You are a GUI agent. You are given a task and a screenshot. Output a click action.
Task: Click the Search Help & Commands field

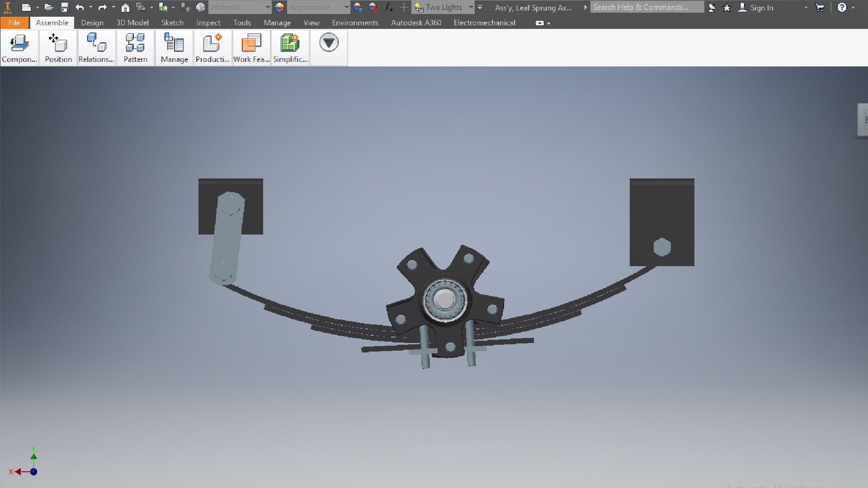coord(647,7)
